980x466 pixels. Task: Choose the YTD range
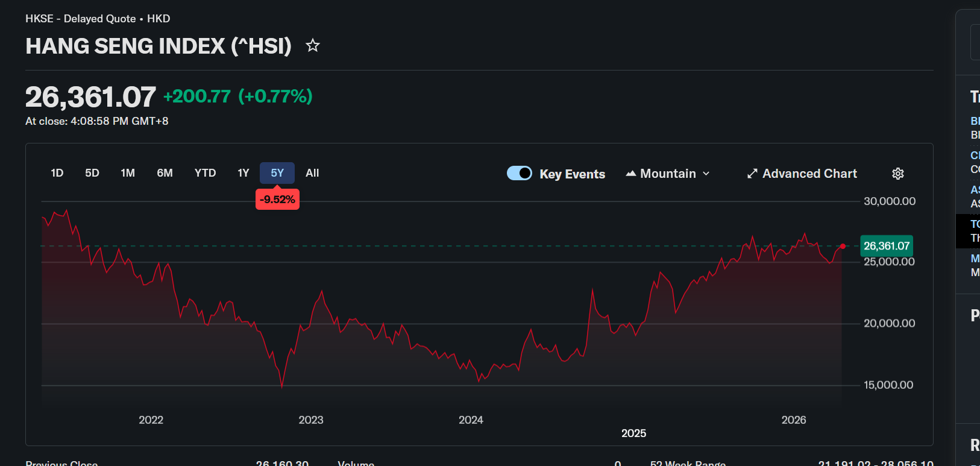point(206,173)
